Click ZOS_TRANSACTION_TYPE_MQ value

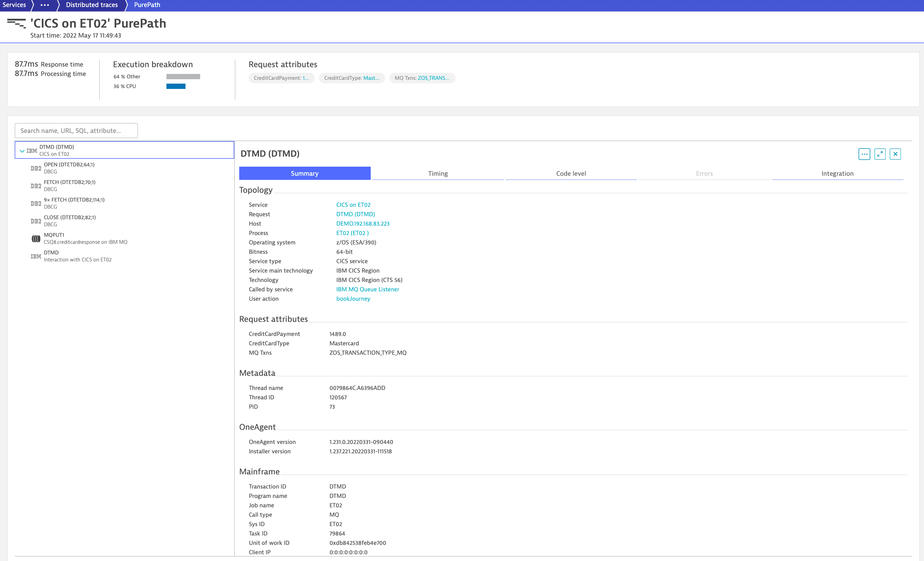tap(368, 352)
